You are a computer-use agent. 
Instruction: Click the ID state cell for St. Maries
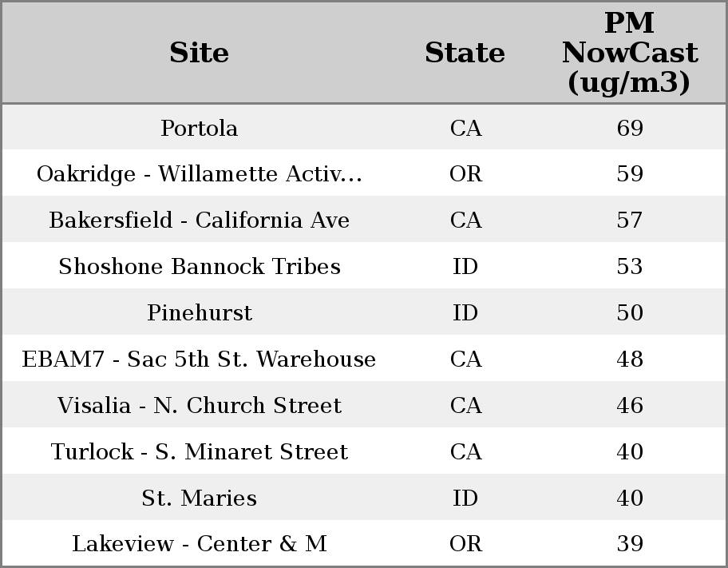(x=465, y=498)
